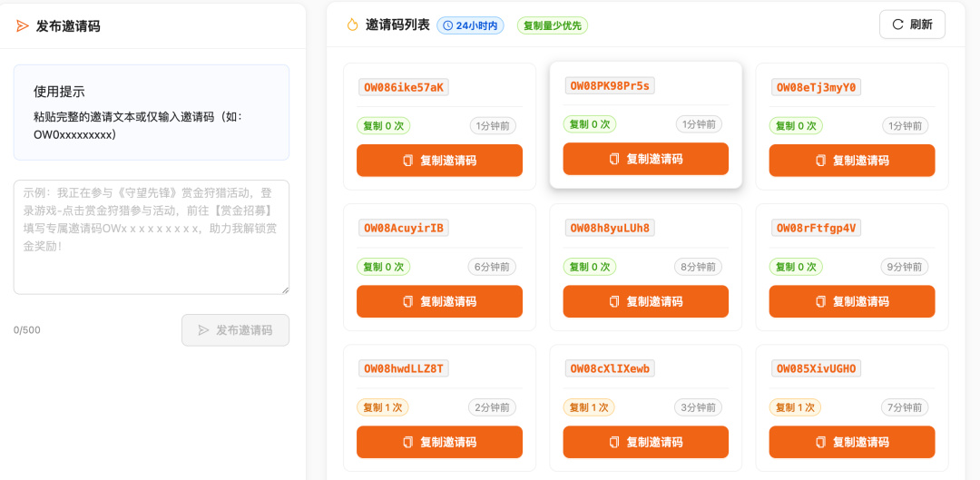Image resolution: width=980 pixels, height=480 pixels.
Task: Click the refresh icon beside 刷新
Action: point(897,24)
